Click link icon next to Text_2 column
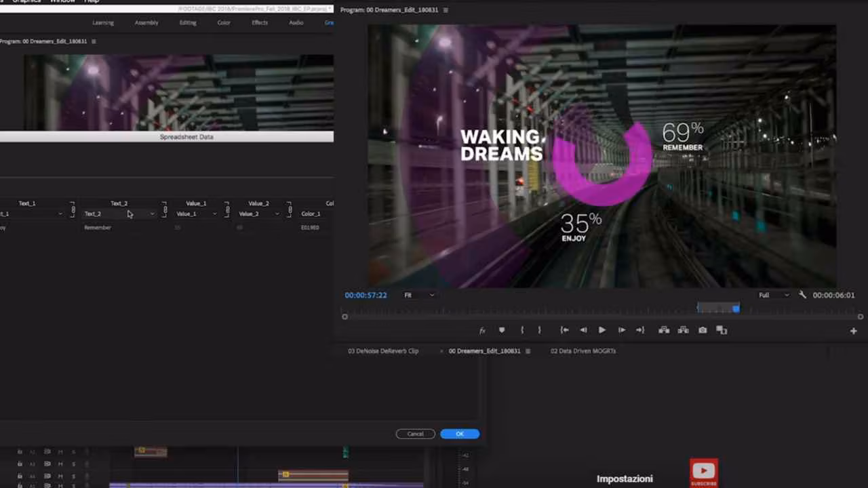 [x=165, y=210]
